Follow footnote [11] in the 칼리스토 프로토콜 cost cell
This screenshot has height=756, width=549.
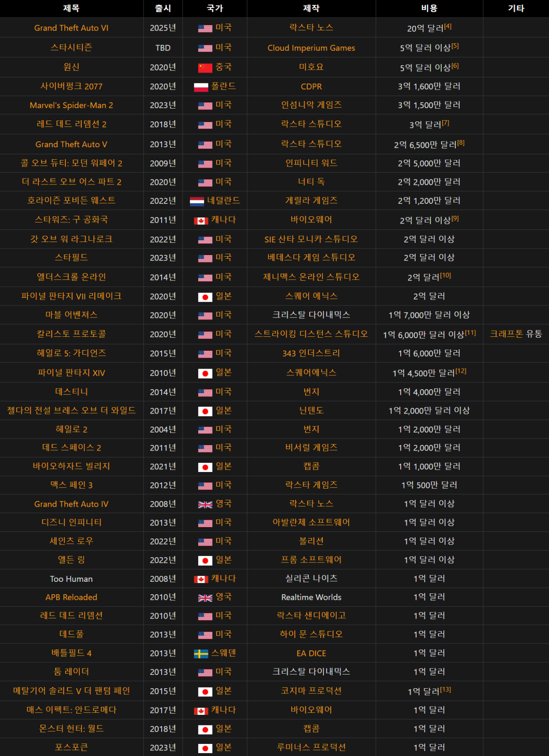tap(471, 333)
